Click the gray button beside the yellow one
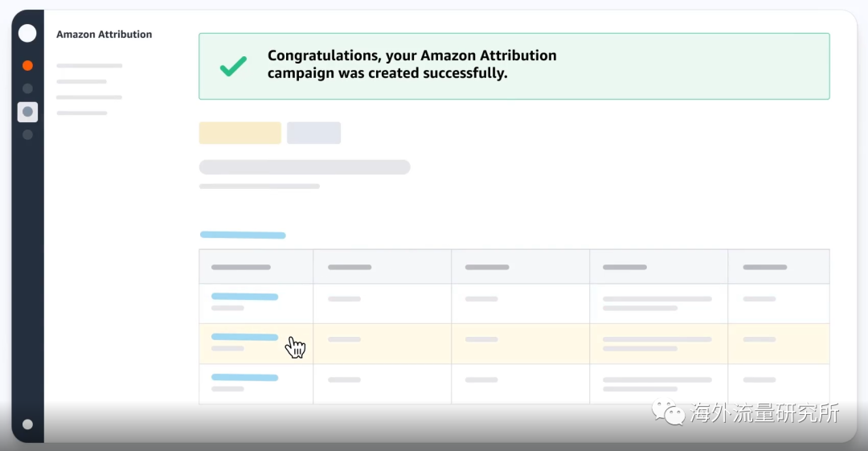Image resolution: width=868 pixels, height=451 pixels. (314, 133)
